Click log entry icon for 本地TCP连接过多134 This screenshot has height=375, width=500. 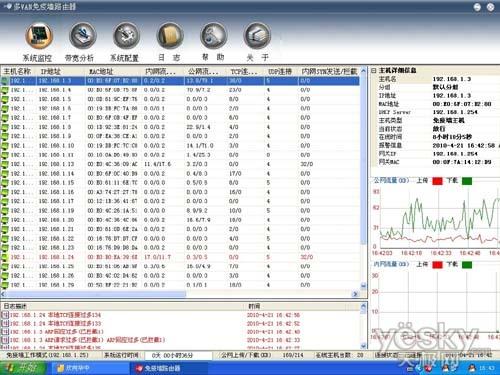tap(5, 315)
